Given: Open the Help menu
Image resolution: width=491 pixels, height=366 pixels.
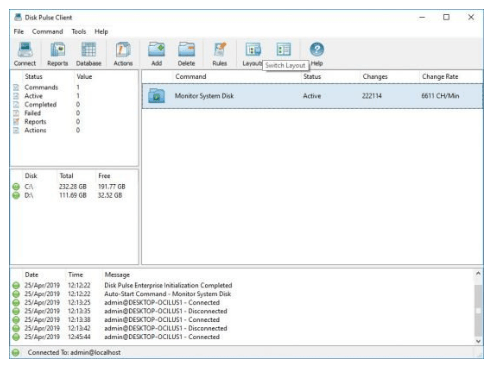Looking at the screenshot, I should coord(101,31).
